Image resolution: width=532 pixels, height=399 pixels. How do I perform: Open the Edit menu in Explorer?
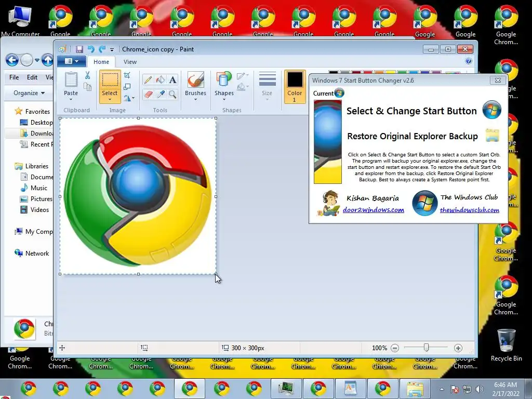32,77
